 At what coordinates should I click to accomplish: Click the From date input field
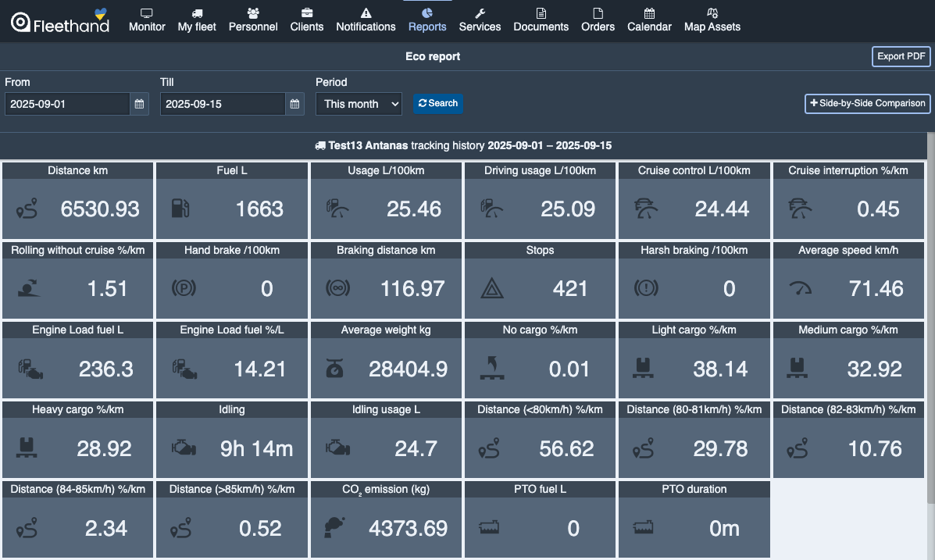tap(67, 104)
